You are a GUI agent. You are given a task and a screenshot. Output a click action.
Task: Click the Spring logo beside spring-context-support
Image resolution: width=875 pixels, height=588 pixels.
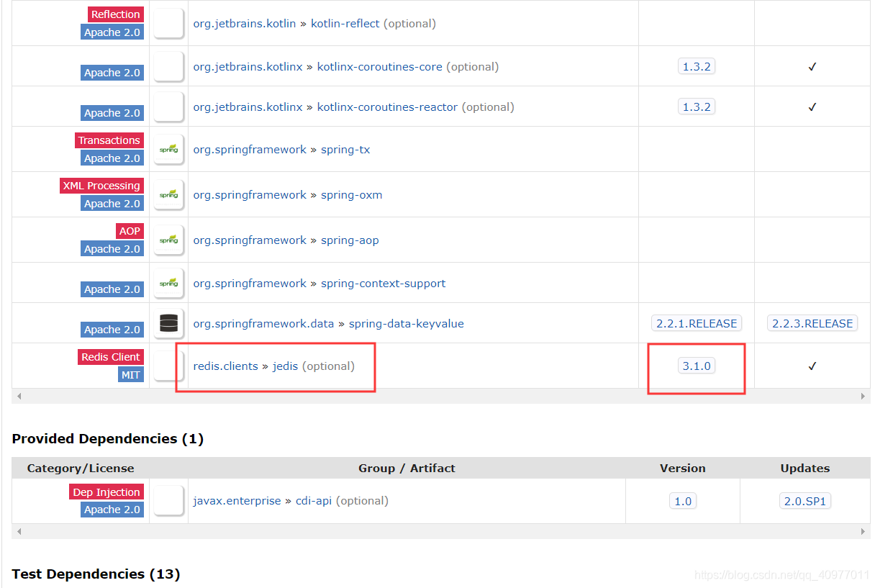169,283
